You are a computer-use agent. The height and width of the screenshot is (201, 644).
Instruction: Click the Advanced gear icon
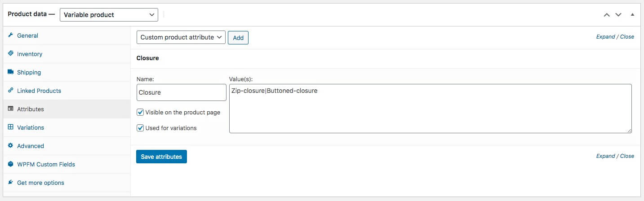pyautogui.click(x=11, y=146)
